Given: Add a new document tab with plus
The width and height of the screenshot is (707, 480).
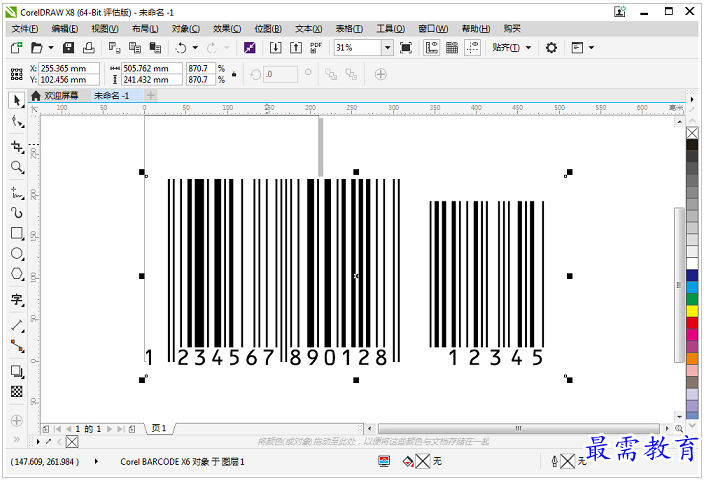Looking at the screenshot, I should point(151,96).
